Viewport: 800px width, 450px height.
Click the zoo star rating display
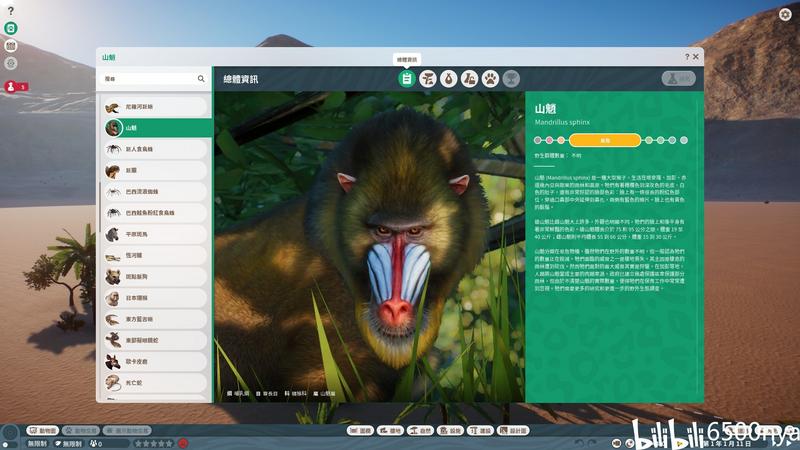pyautogui.click(x=154, y=443)
